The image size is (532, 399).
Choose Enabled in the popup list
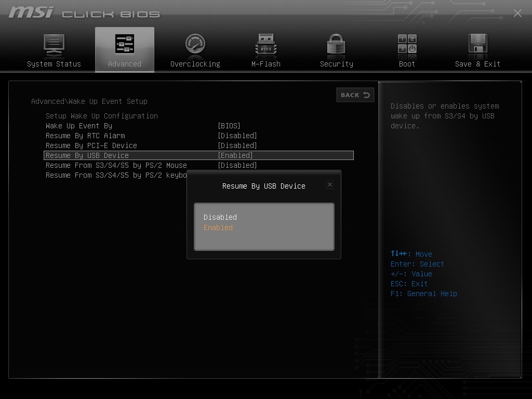click(x=218, y=228)
